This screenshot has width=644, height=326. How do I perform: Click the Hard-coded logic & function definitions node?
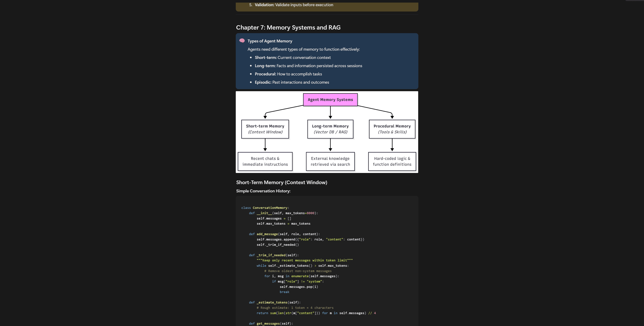[x=392, y=161]
